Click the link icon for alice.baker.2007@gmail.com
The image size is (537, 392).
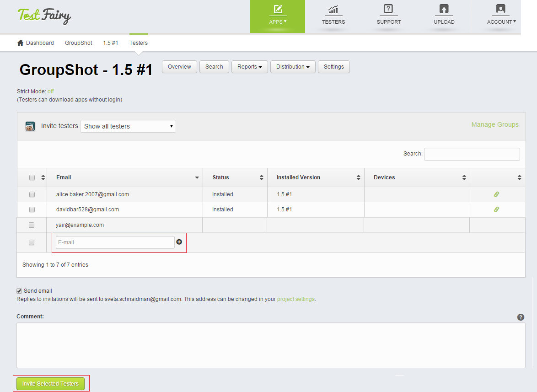496,194
